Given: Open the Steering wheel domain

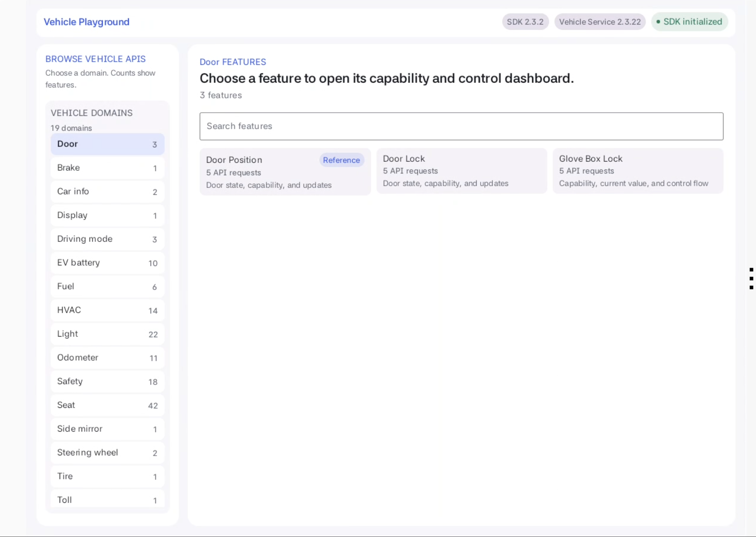Looking at the screenshot, I should point(107,453).
